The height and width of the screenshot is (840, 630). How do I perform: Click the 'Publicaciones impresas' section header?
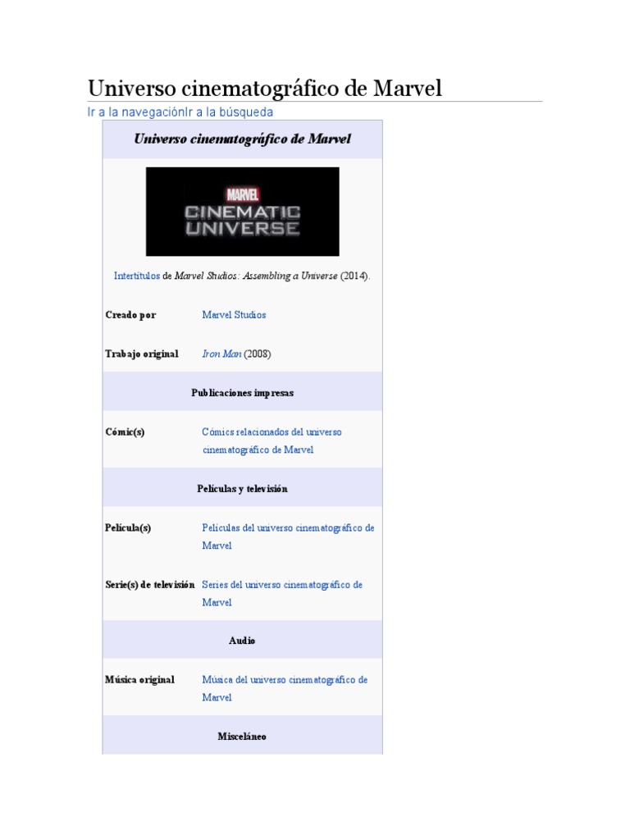point(242,393)
